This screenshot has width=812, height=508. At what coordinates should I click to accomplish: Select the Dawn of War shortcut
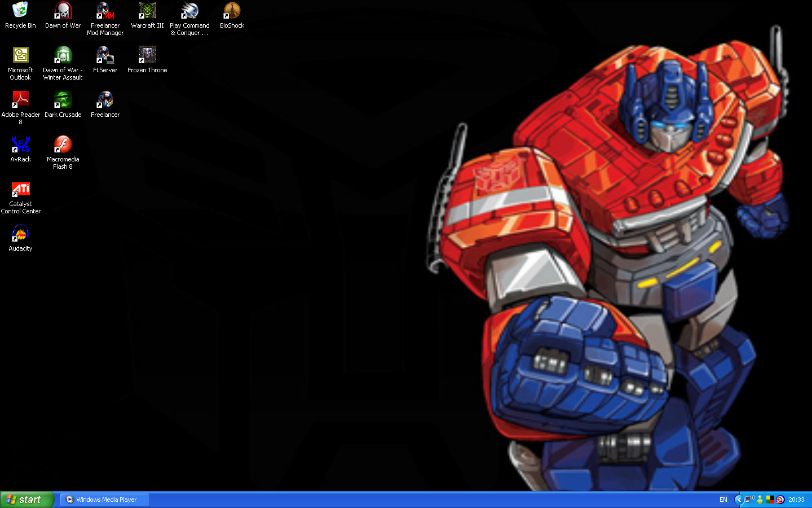[x=63, y=15]
